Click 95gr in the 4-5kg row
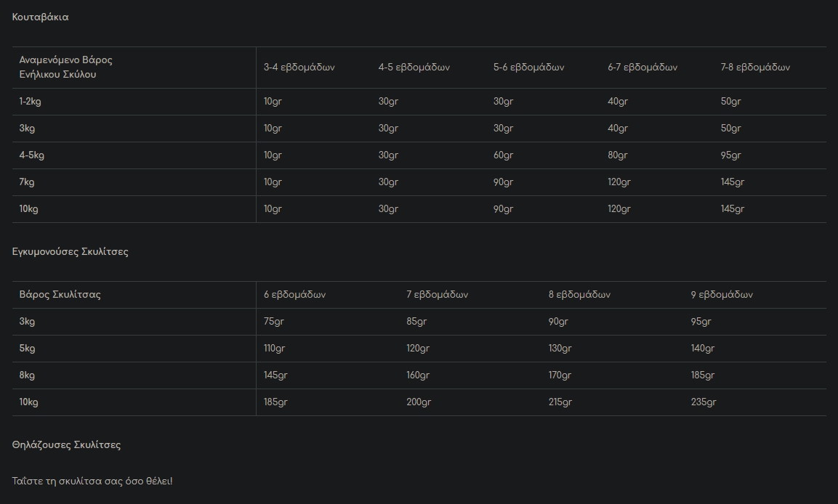Screen dimensions: 838x504 pos(730,155)
